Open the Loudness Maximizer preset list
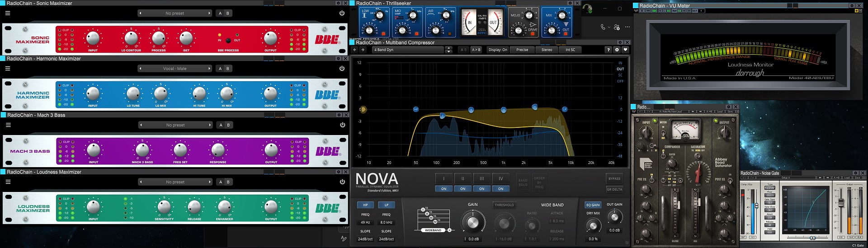 pyautogui.click(x=175, y=182)
